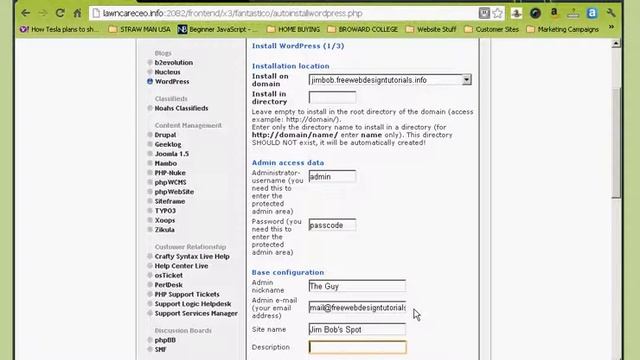
Task: Open PHP Support Tickets link
Action: point(187,294)
